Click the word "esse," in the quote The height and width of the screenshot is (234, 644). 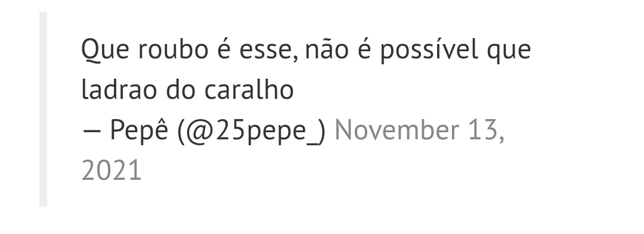[268, 51]
